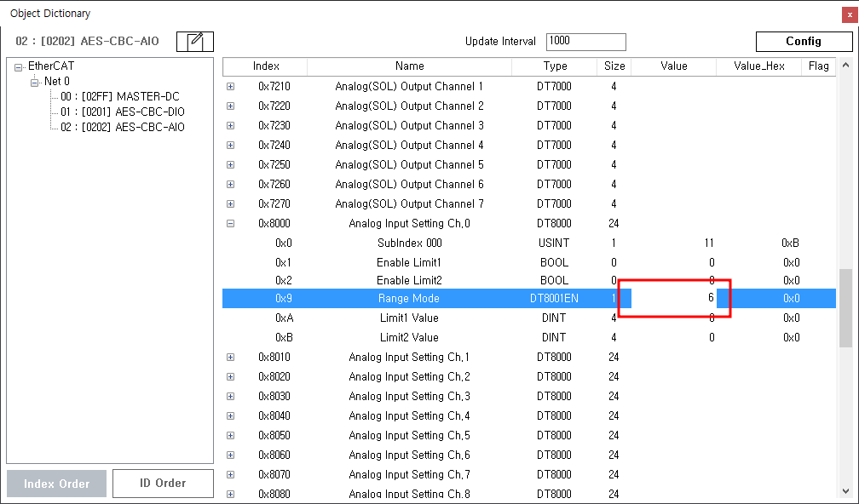
Task: Expand index 0x8010 Analog Input Setting Ch.1
Action: [x=230, y=358]
